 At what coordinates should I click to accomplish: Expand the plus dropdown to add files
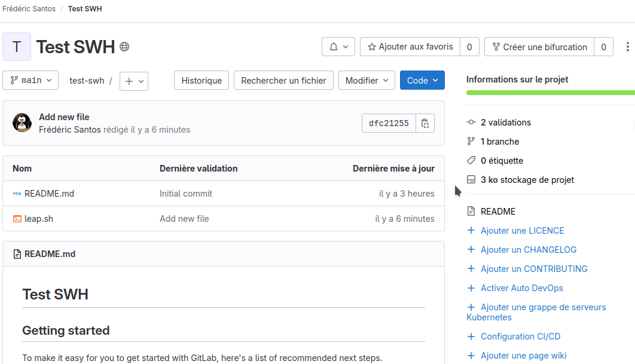click(x=133, y=81)
